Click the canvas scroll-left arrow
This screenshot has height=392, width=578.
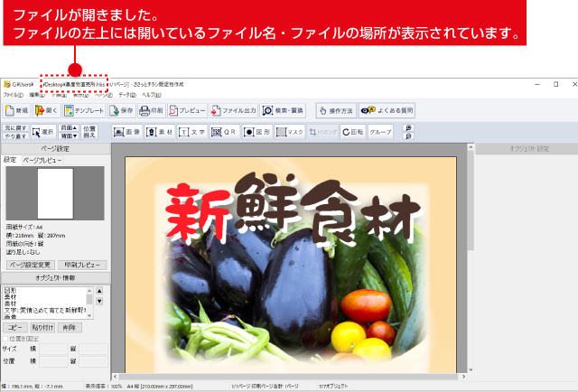116,377
